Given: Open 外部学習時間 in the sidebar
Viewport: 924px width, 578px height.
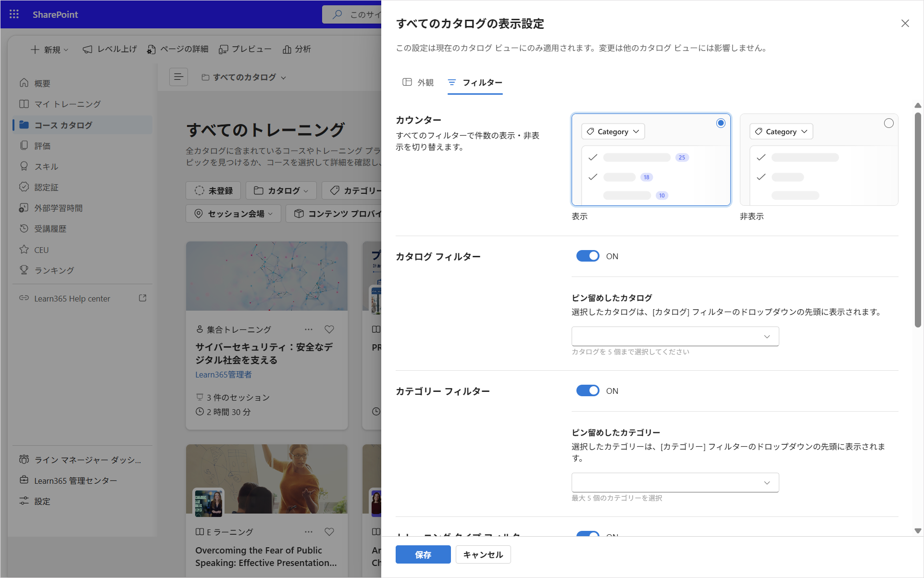Looking at the screenshot, I should tap(83, 208).
